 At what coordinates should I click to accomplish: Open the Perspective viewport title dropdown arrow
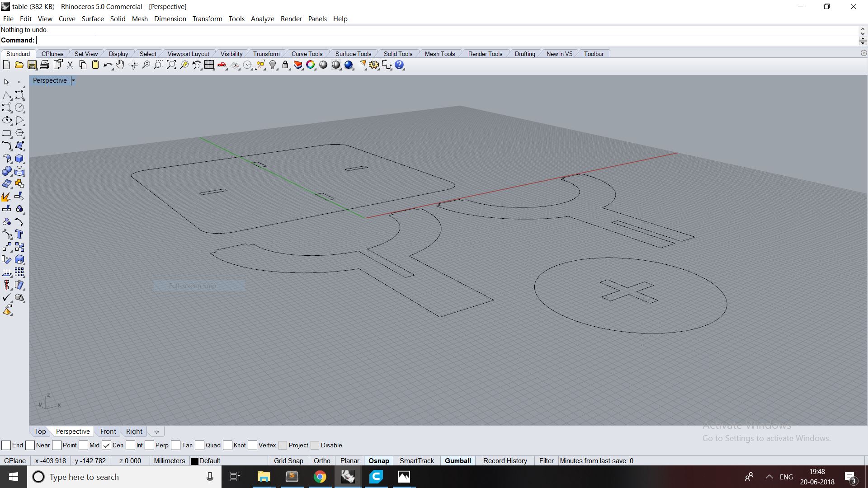coord(73,80)
